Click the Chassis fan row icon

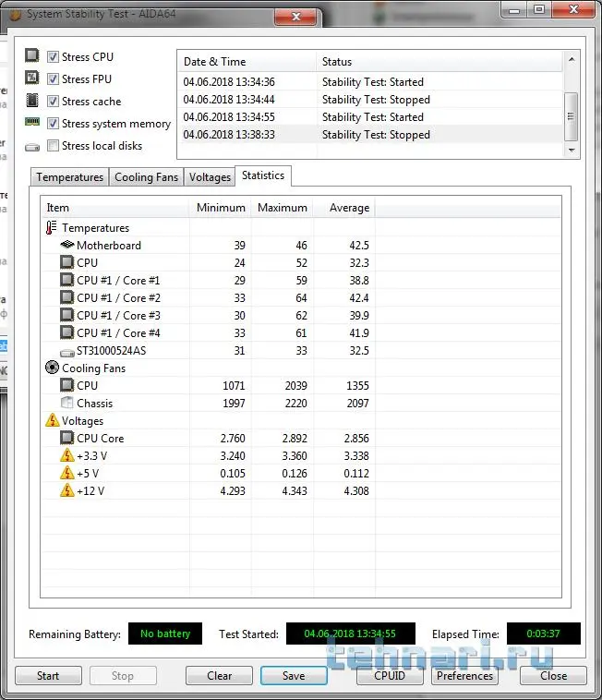coord(66,403)
